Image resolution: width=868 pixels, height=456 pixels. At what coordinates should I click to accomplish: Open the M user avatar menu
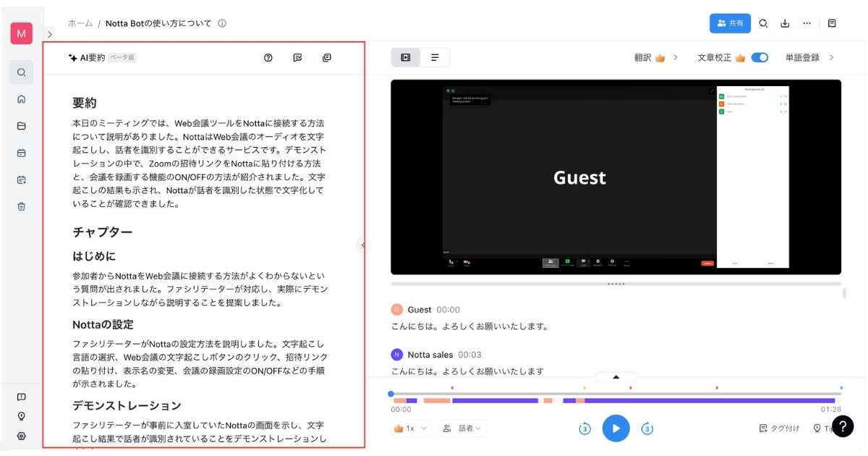(21, 33)
